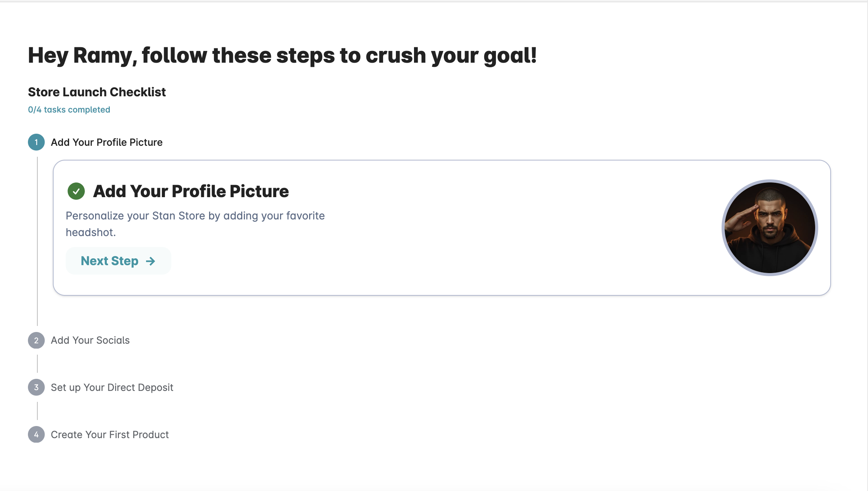Click the 0/4 tasks completed progress text
The height and width of the screenshot is (491, 868).
tap(69, 110)
